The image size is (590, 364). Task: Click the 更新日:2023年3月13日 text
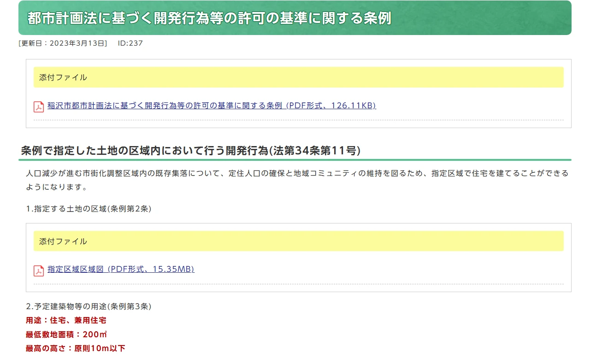(x=63, y=43)
